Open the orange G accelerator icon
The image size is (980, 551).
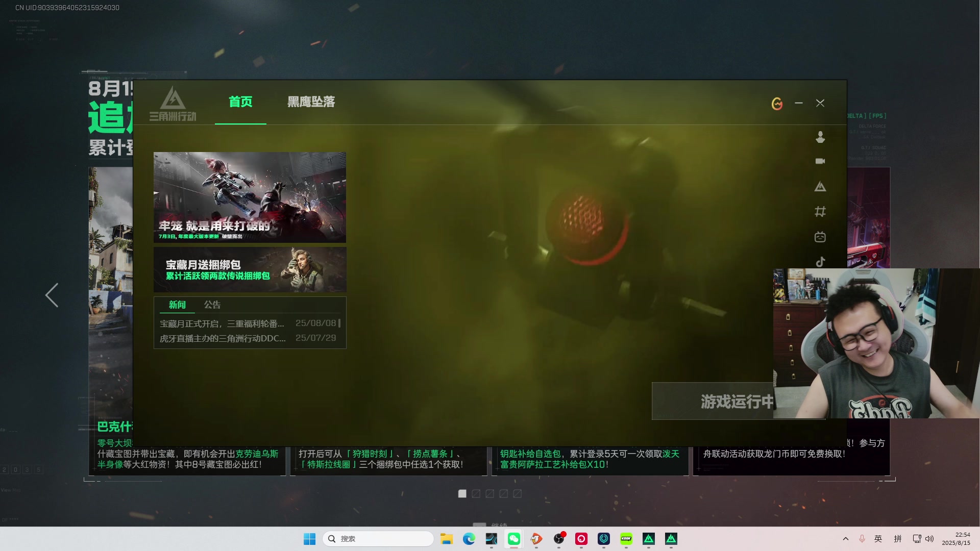tap(777, 104)
